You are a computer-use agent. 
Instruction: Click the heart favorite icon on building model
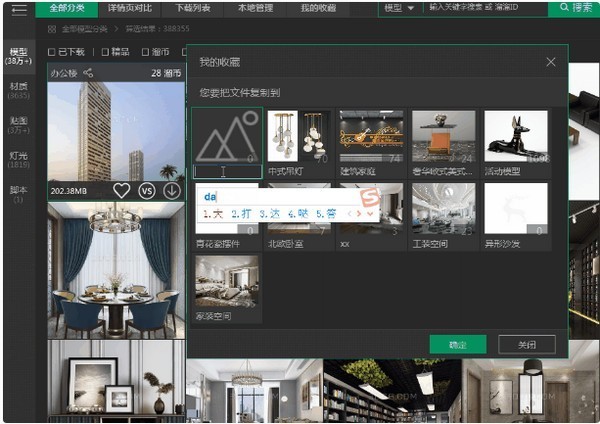click(122, 190)
